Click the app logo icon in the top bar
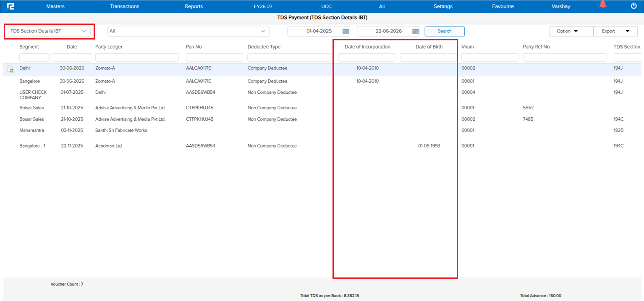The height and width of the screenshot is (301, 644). [x=10, y=6]
